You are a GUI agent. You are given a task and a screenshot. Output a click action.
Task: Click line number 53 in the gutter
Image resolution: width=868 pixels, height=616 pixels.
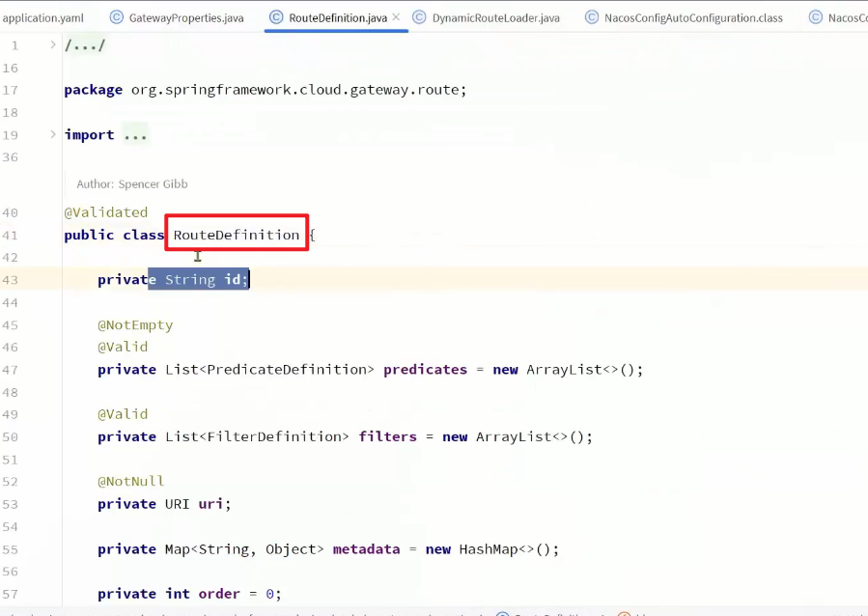pos(11,504)
